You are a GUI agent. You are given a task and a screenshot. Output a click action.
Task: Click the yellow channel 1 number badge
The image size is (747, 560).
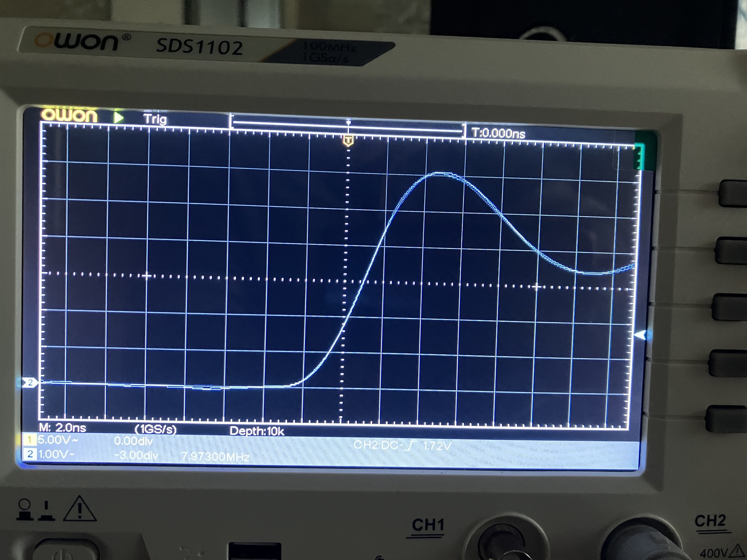29,440
